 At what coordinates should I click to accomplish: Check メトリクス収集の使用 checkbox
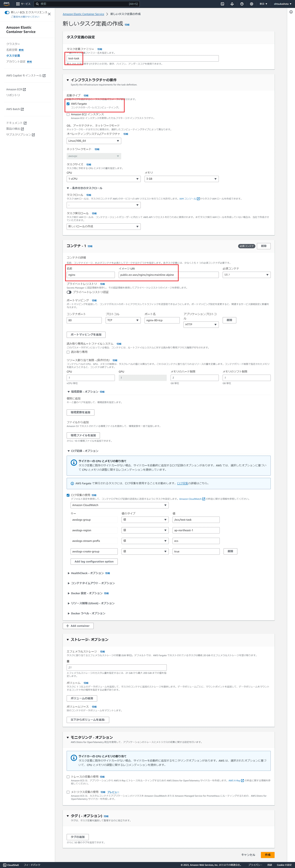tap(68, 792)
